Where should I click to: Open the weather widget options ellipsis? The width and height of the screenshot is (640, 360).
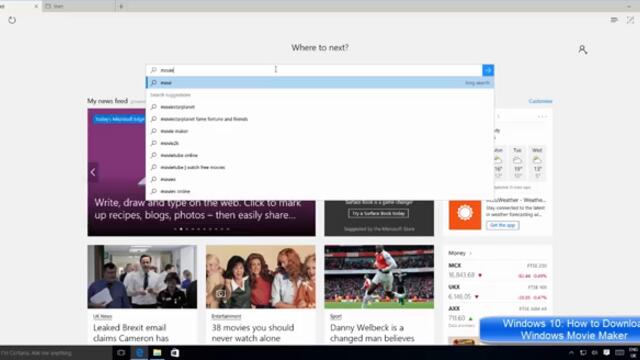(542, 117)
